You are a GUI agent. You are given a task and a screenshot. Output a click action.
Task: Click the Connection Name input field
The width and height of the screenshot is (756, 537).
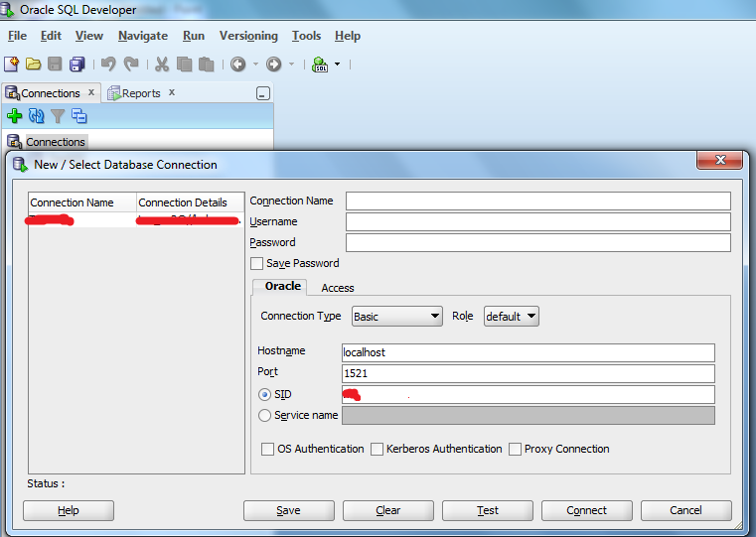pyautogui.click(x=538, y=201)
